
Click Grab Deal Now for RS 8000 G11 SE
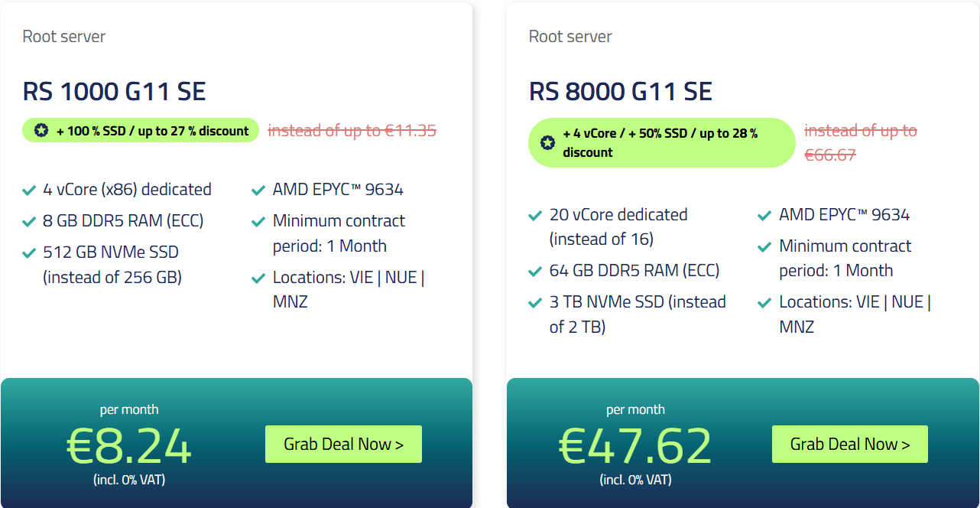point(849,444)
